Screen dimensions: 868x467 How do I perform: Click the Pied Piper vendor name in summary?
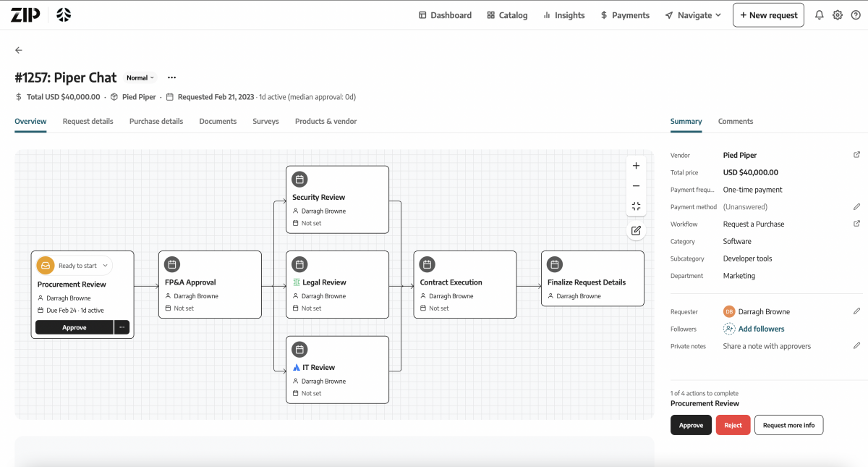pos(740,155)
